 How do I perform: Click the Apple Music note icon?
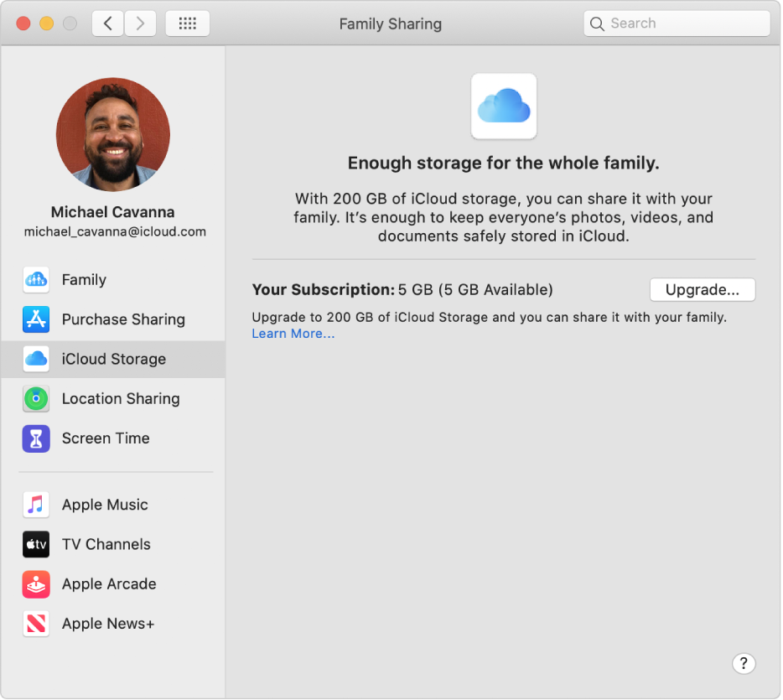pyautogui.click(x=36, y=505)
